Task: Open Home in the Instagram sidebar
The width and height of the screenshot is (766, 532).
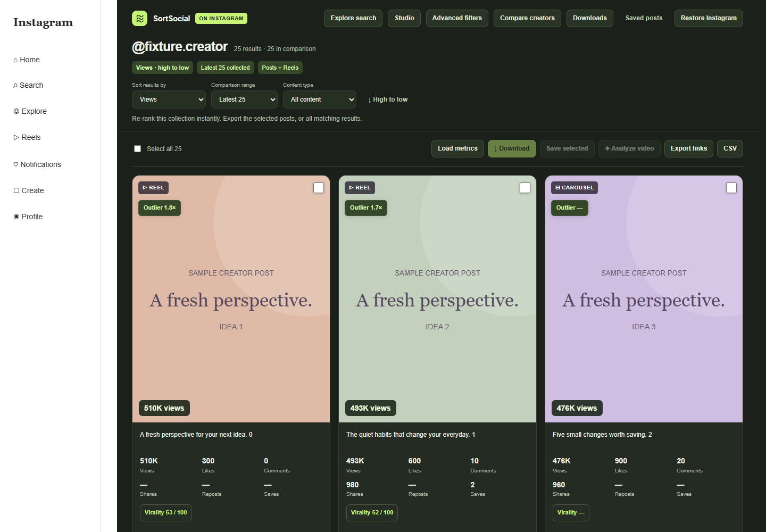Action: pos(27,60)
